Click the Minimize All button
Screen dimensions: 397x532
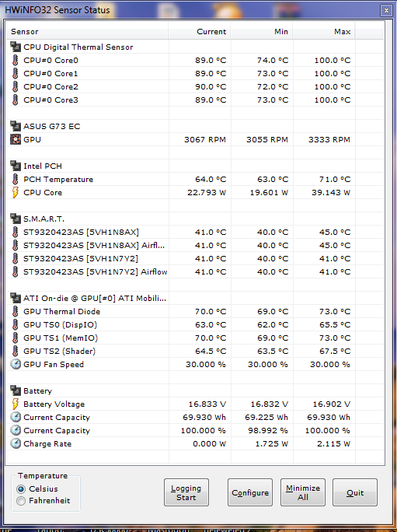303,492
